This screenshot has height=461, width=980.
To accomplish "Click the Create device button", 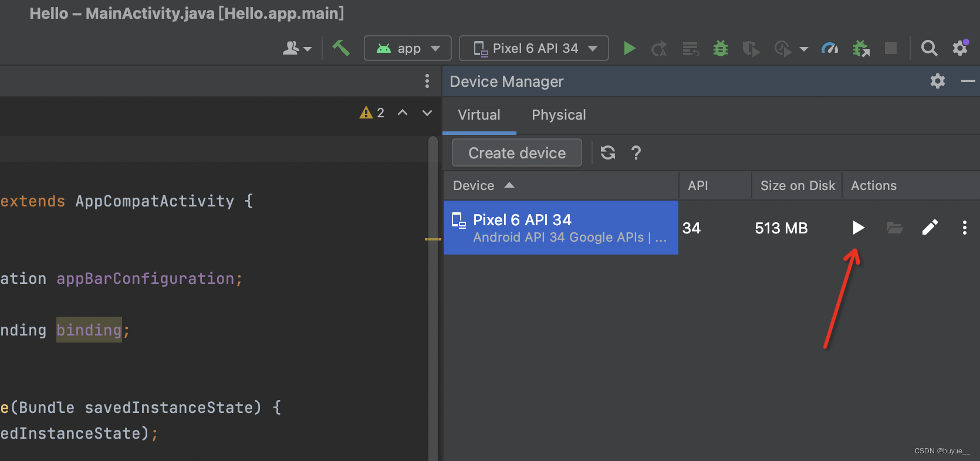I will tap(517, 153).
